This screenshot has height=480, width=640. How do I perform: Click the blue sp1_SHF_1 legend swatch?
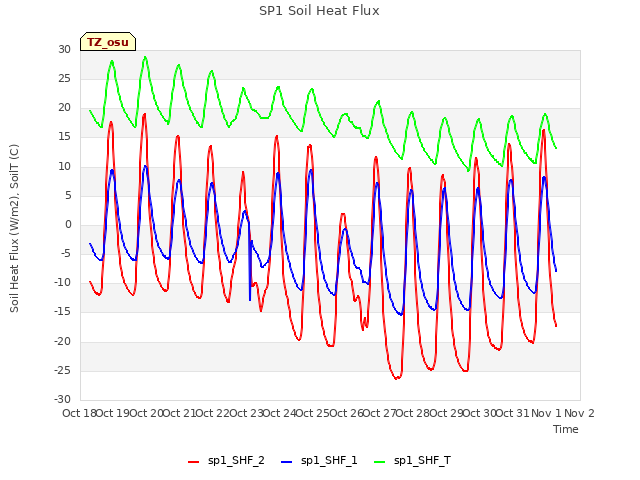coord(287,462)
